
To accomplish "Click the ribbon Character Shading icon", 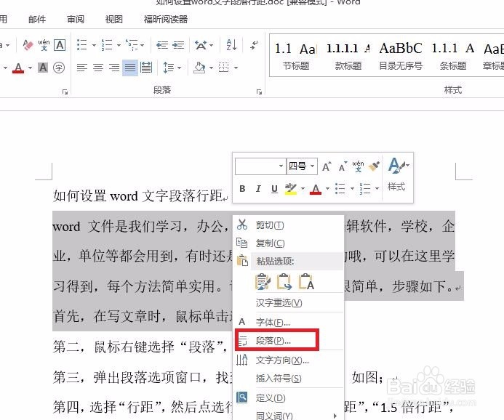I will click(x=43, y=68).
